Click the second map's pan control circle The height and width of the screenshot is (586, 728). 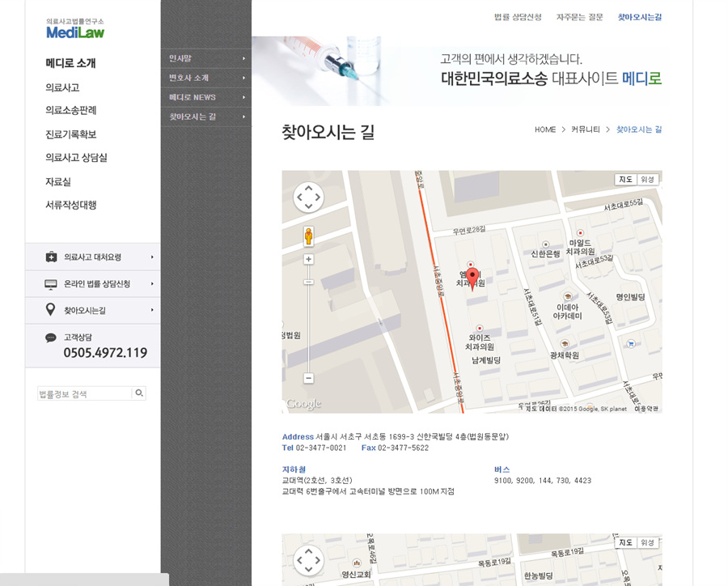[x=308, y=560]
